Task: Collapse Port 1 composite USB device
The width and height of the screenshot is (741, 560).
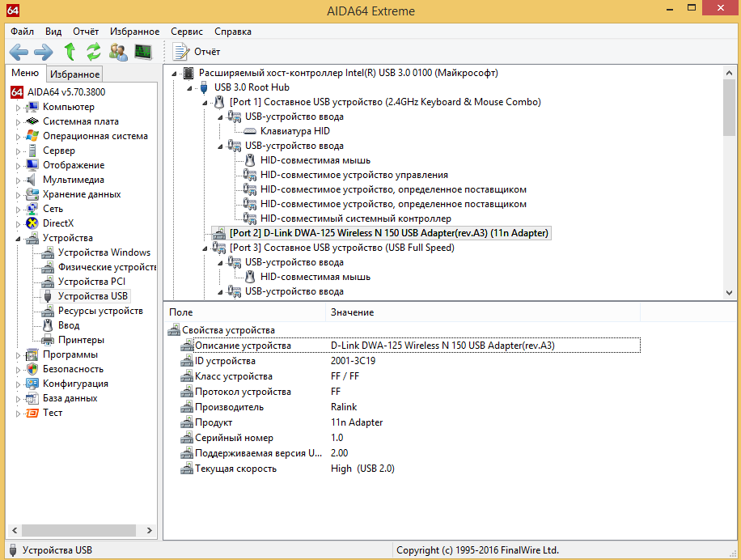Action: (x=205, y=103)
